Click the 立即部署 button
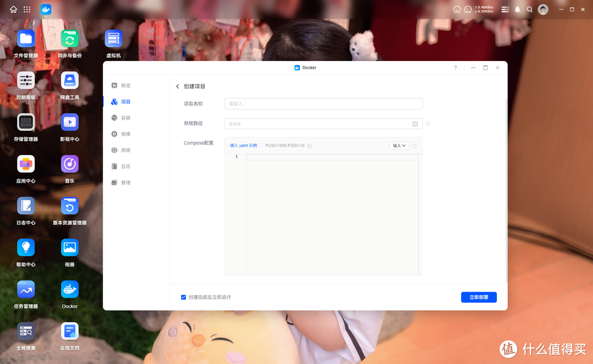The image size is (593, 364). coord(479,297)
